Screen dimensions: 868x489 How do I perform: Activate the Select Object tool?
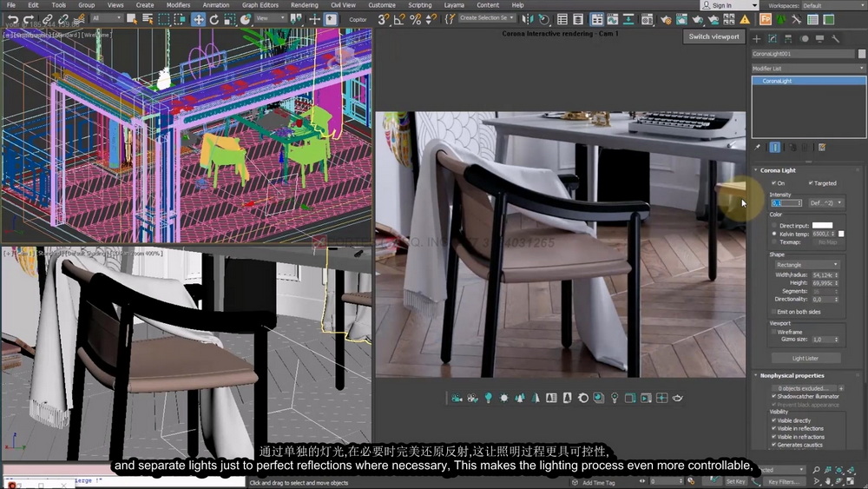pyautogui.click(x=132, y=19)
